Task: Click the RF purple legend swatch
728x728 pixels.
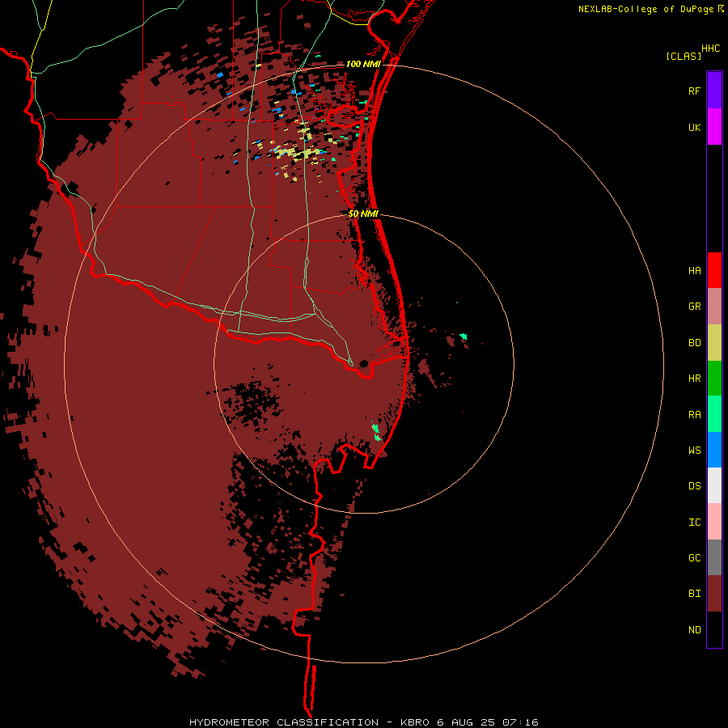Action: pos(714,90)
